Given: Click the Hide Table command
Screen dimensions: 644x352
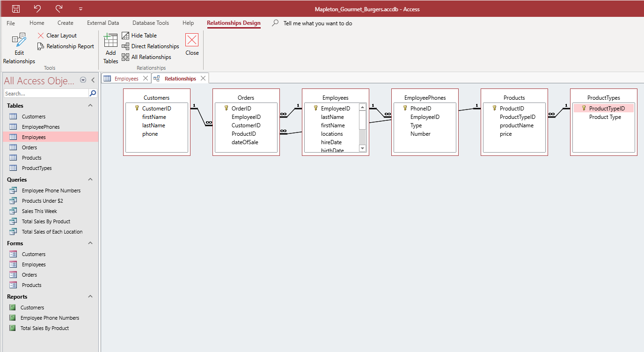Looking at the screenshot, I should coord(139,36).
